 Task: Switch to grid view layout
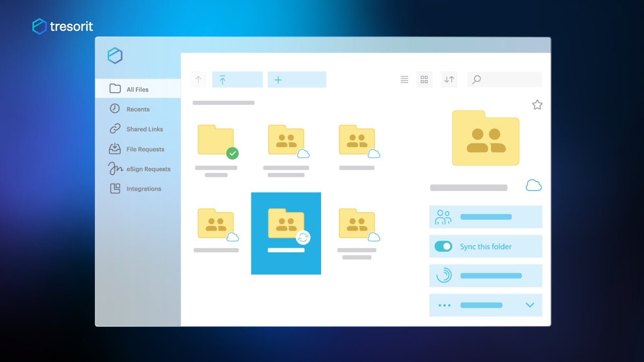tap(424, 79)
